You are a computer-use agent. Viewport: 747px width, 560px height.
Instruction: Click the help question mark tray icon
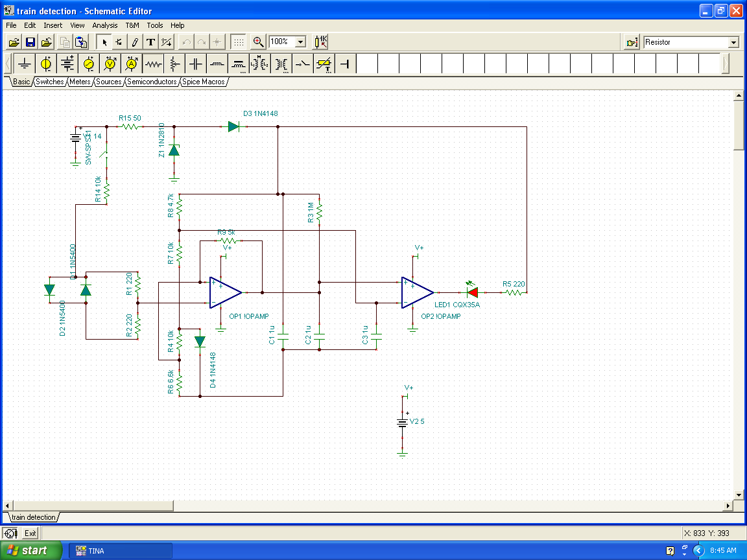click(670, 552)
